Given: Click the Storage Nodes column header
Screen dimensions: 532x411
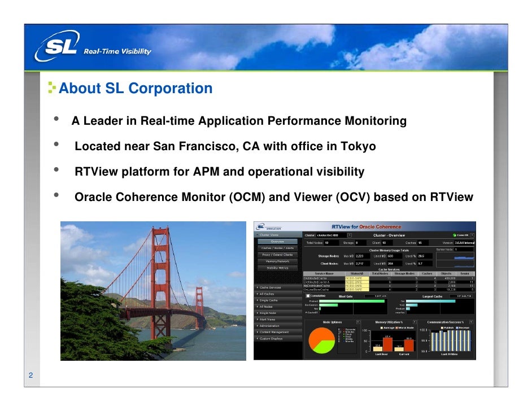Looking at the screenshot, I should point(404,273).
